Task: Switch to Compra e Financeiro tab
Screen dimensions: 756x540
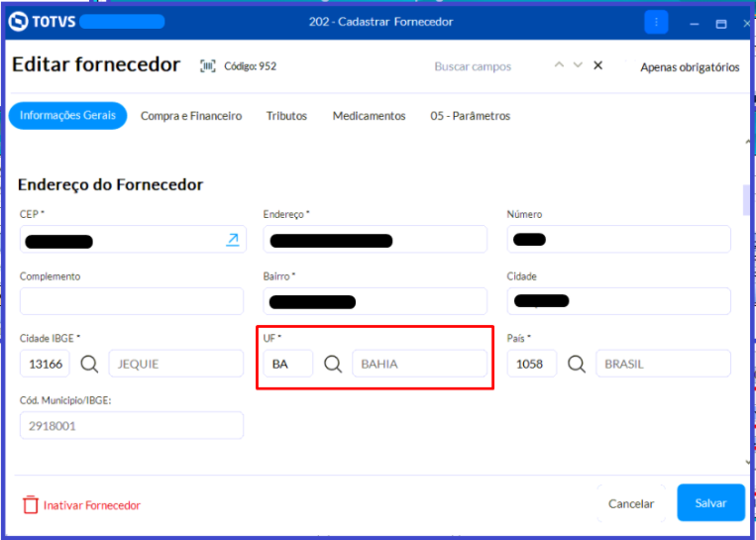Action: [191, 116]
